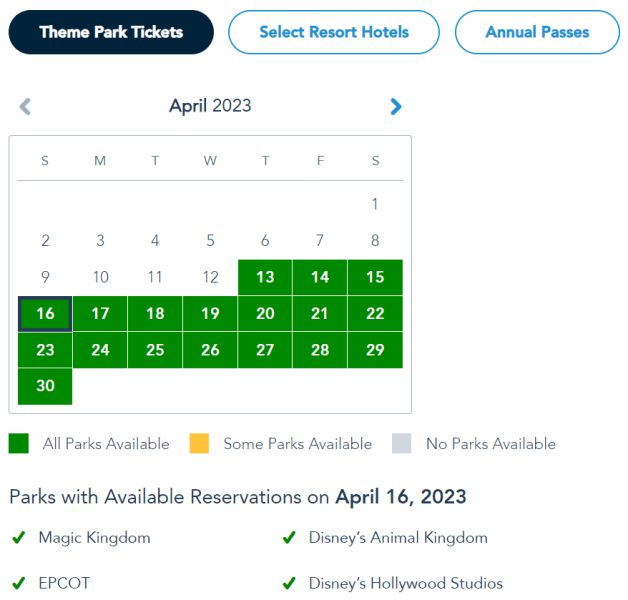Go to previous month with left arrow
Viewport: 628px width, 600px height.
25,106
